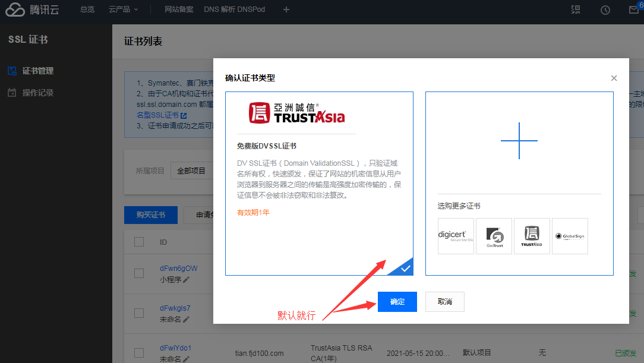Open DNS 解析 DNSPod navigation item
This screenshot has height=363, width=644.
[x=234, y=10]
